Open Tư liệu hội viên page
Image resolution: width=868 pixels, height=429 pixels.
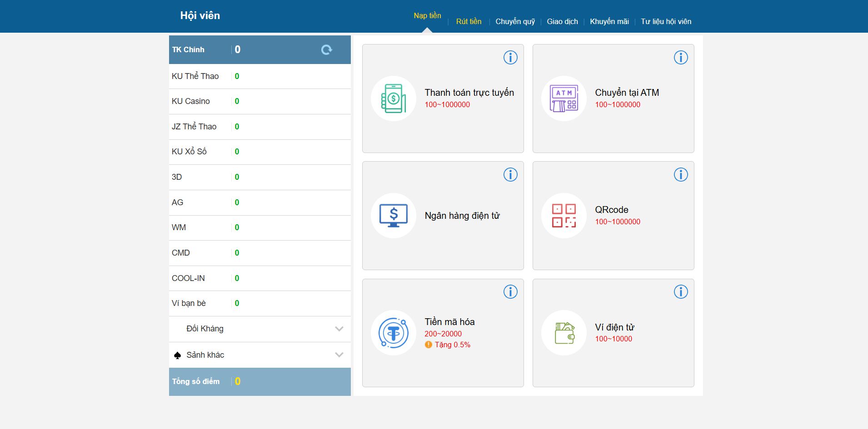666,21
